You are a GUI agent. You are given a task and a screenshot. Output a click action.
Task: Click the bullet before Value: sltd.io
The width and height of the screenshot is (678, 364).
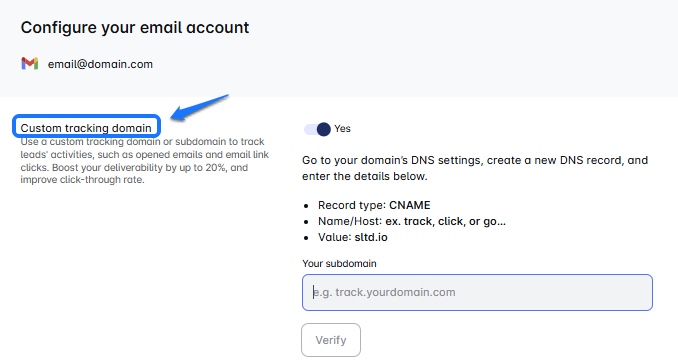pos(306,238)
